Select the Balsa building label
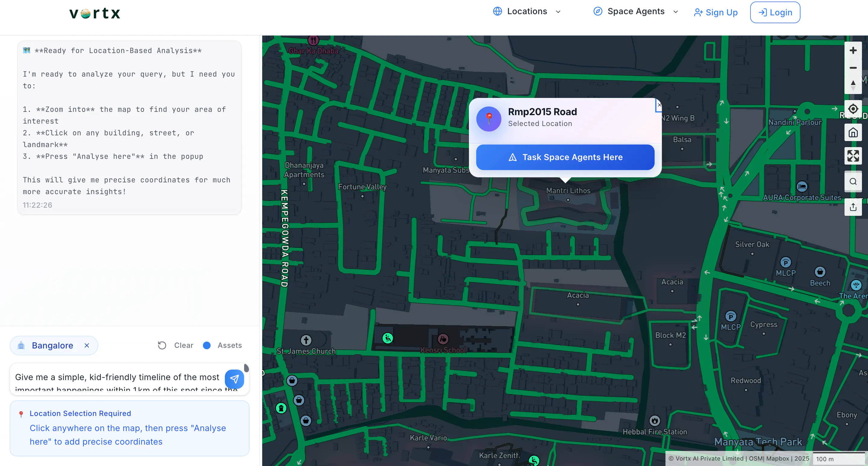 click(682, 140)
